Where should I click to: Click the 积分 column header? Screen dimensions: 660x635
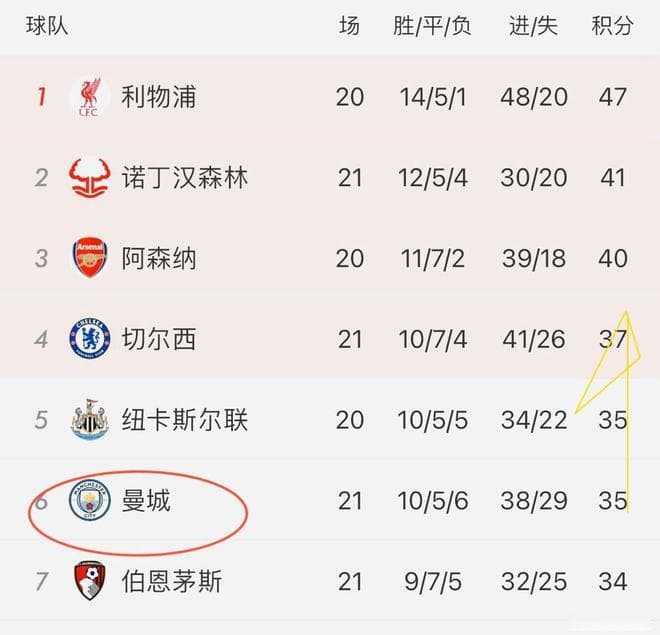612,26
